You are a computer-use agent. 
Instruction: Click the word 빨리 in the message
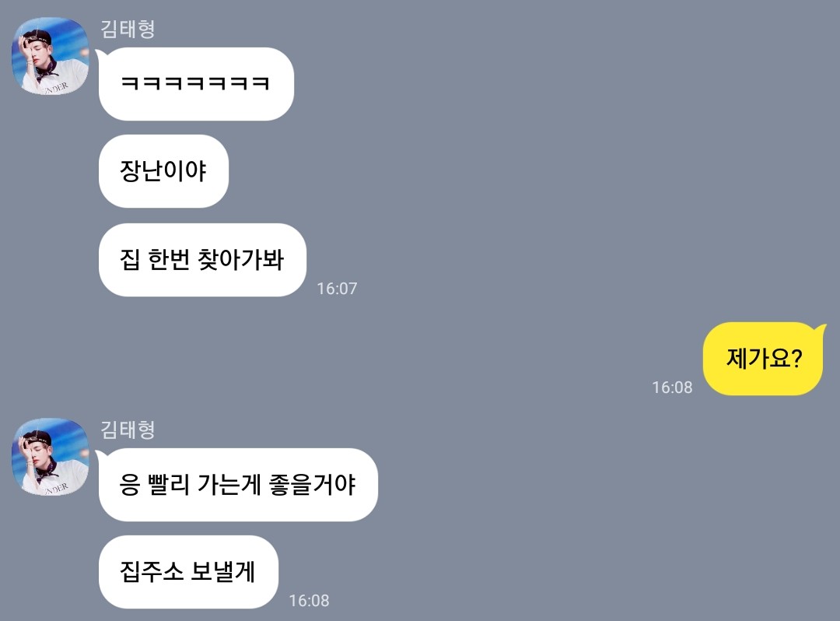[169, 484]
